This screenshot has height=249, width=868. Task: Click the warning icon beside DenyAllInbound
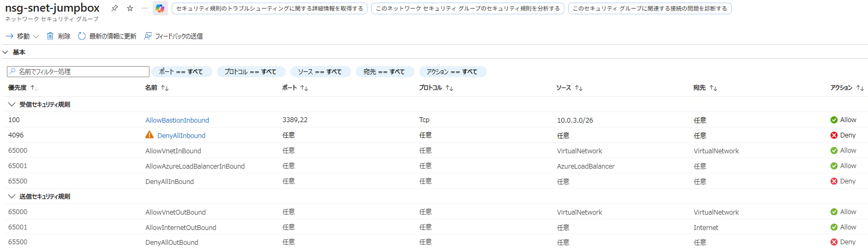coord(149,135)
